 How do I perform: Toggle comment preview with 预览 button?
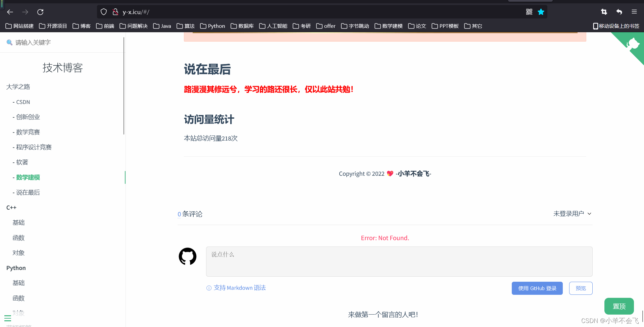pyautogui.click(x=581, y=288)
